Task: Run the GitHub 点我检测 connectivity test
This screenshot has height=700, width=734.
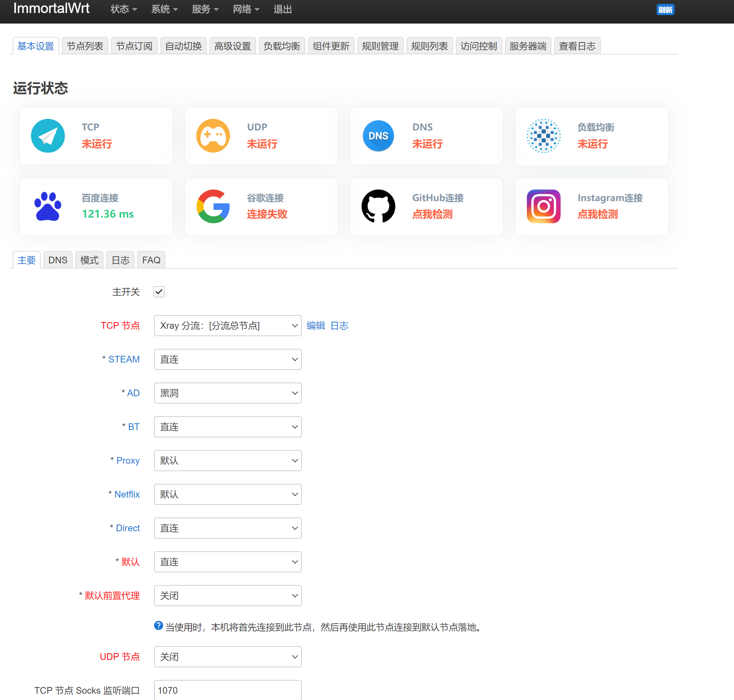Action: pos(432,214)
